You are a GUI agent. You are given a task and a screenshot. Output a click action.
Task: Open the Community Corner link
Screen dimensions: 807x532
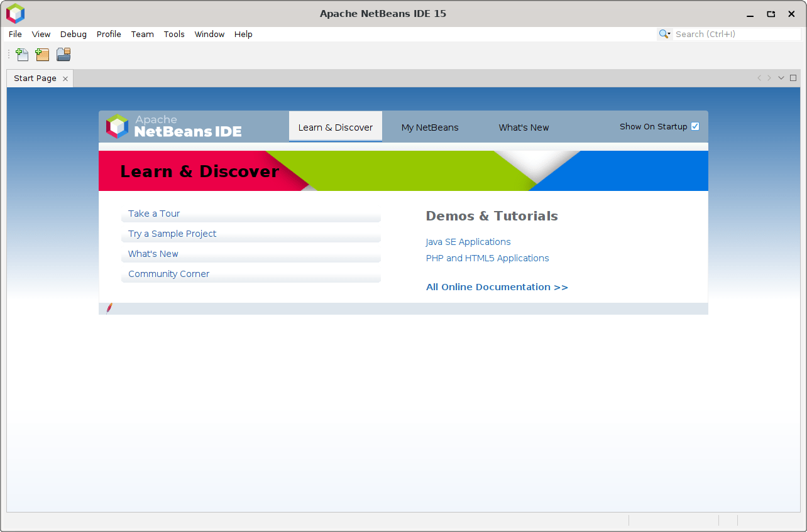point(168,274)
